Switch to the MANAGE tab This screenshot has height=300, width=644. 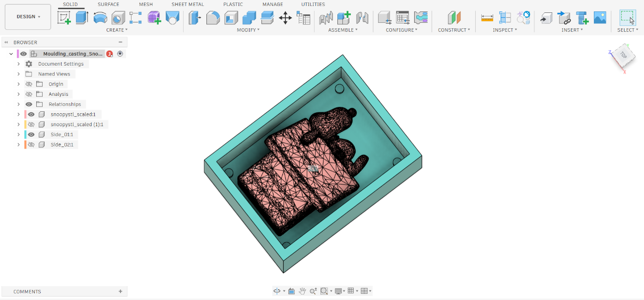coord(272,4)
